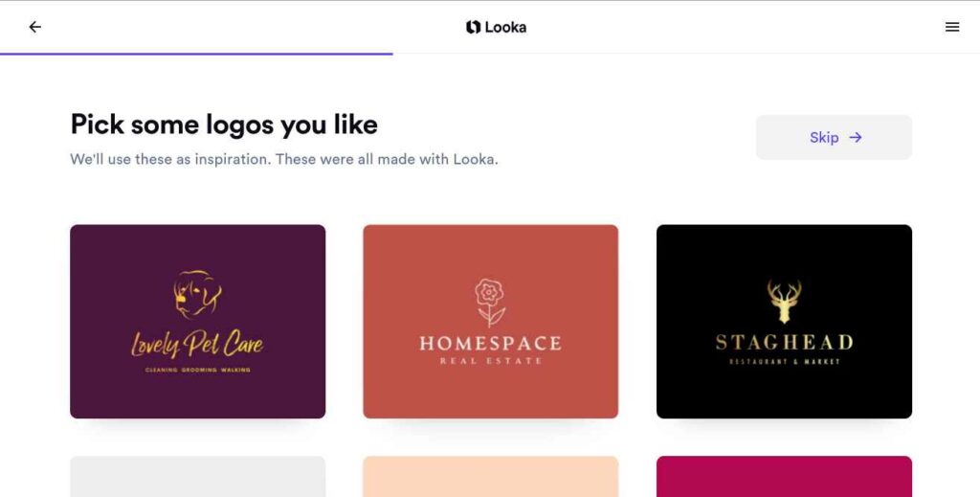
Task: Click the 'HOMESPACE' white lettering
Action: point(491,343)
